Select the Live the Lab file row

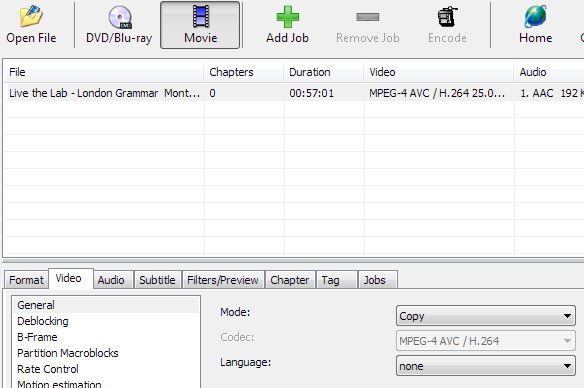[294, 93]
